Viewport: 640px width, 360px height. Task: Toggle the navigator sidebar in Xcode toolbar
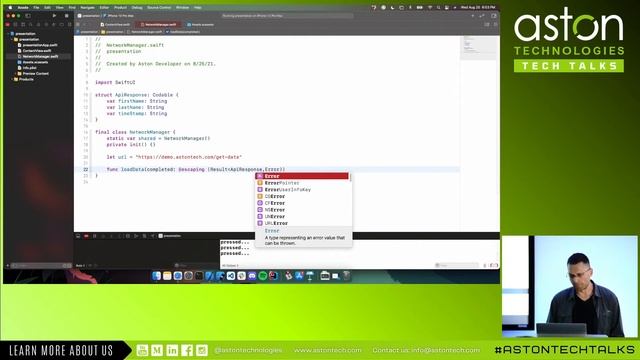28,16
